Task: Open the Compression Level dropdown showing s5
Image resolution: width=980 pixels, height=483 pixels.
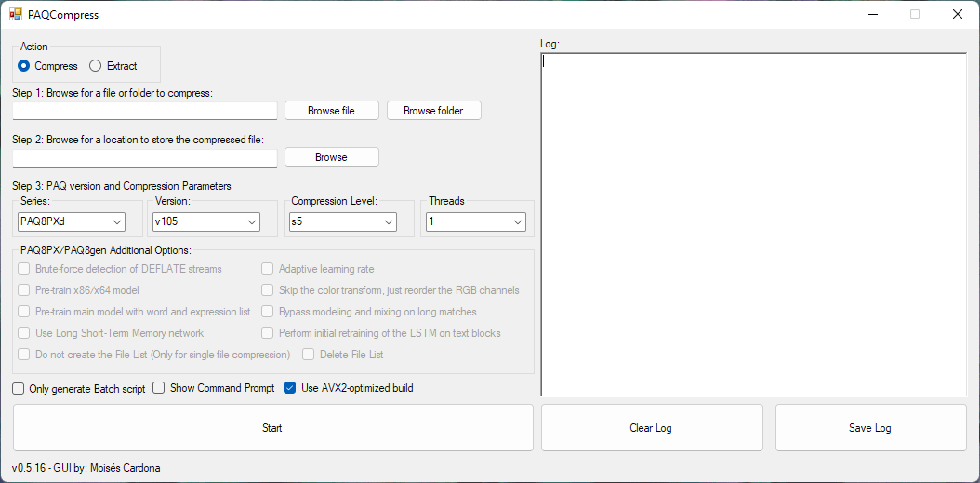Action: pyautogui.click(x=342, y=221)
